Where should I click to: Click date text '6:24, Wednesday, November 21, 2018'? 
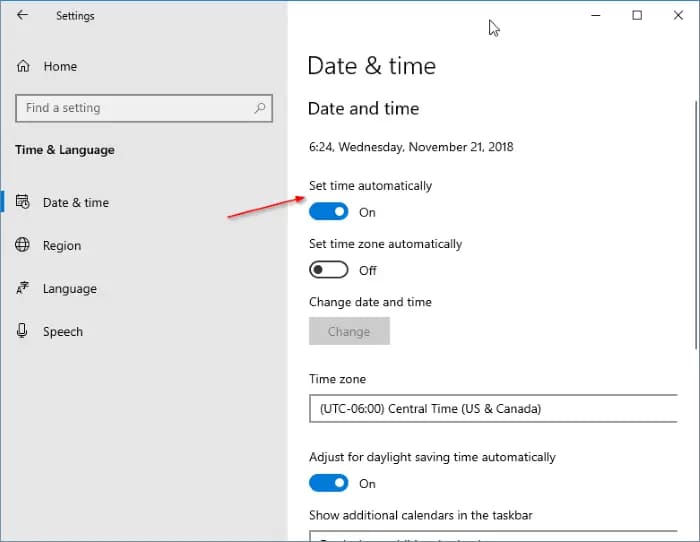411,147
